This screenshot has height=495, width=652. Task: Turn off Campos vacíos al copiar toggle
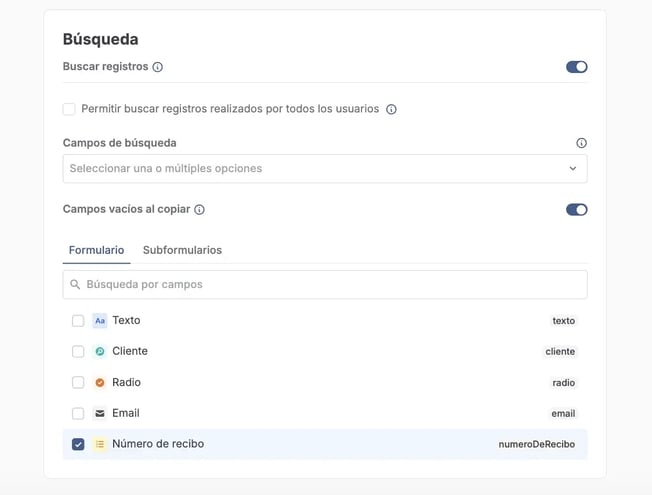click(576, 210)
